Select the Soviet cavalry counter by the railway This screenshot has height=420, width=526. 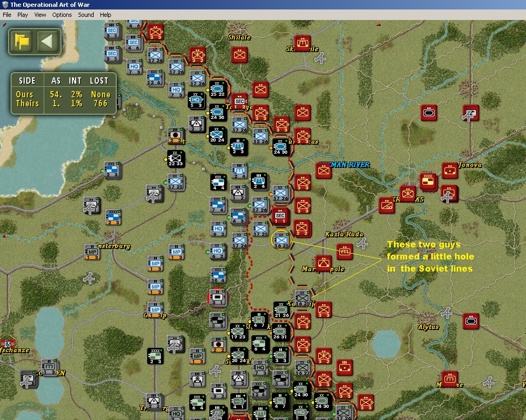[387, 205]
